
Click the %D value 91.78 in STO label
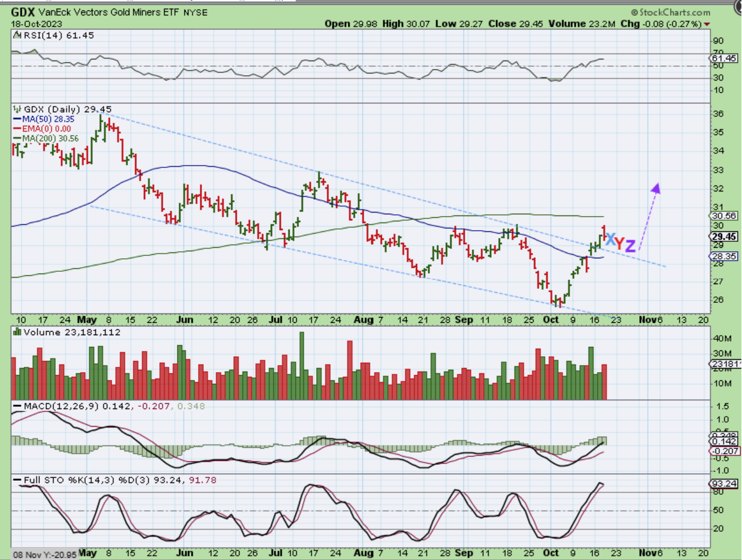202,480
